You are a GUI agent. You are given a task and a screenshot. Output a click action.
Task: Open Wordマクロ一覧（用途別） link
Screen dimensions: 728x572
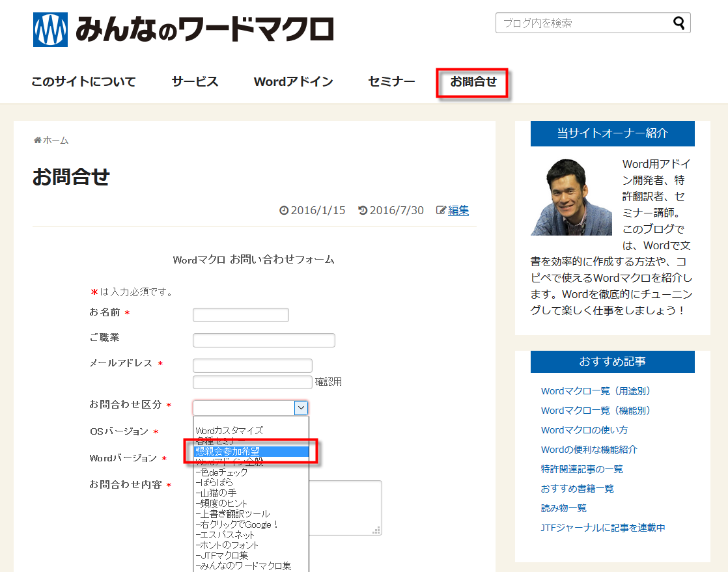click(x=596, y=391)
